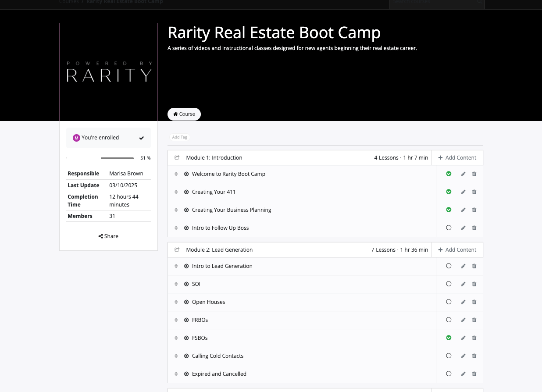
Task: Go to Courses in the breadcrumb
Action: [69, 2]
